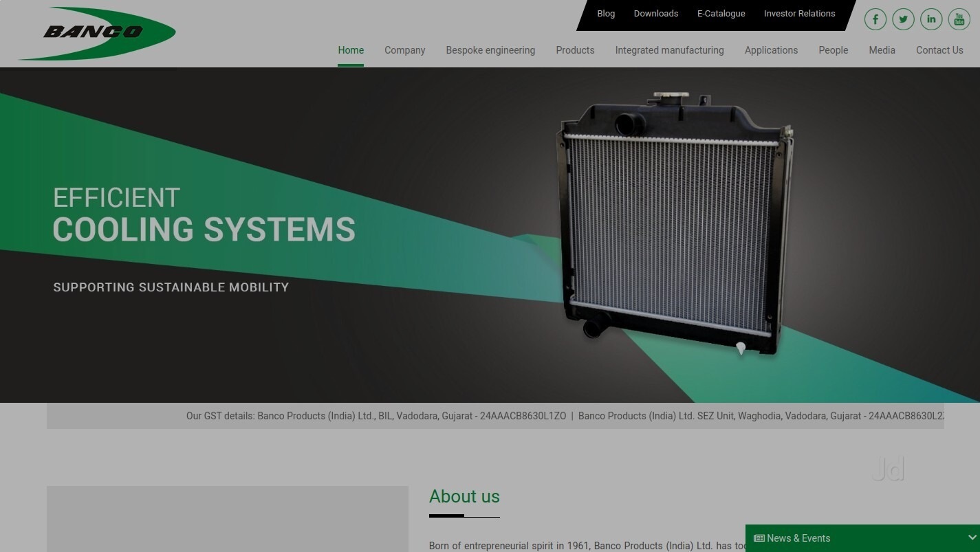
Task: Expand the News & Events chevron
Action: pyautogui.click(x=972, y=538)
